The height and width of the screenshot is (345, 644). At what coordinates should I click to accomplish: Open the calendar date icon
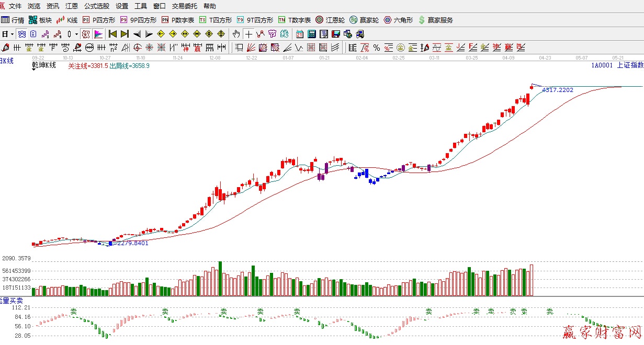tap(300, 34)
